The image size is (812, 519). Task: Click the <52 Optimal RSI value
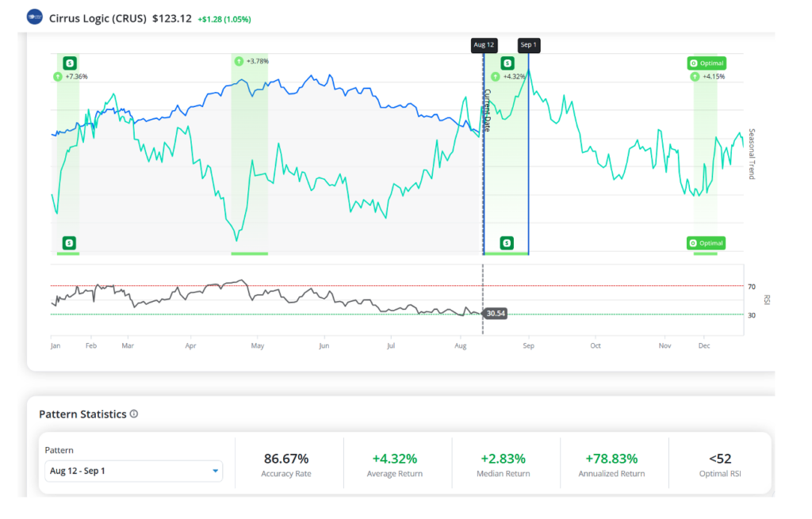coord(720,459)
